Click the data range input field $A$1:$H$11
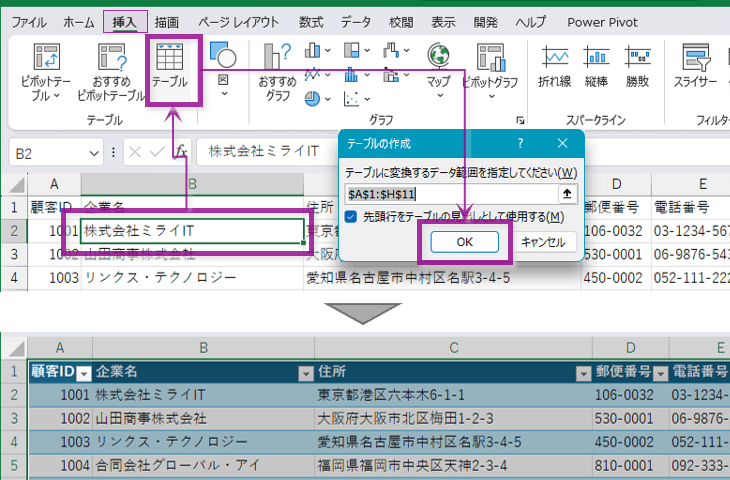Screen dimensions: 730x480 tap(452, 194)
